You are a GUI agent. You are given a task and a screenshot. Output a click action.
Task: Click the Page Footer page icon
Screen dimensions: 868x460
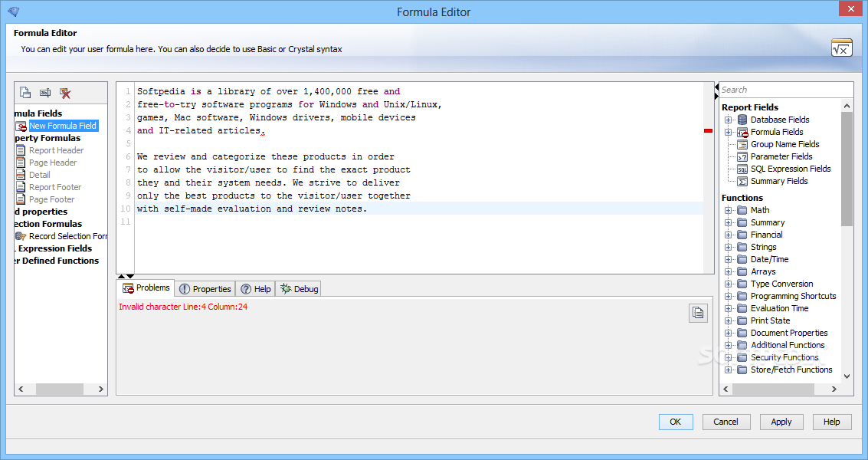pos(21,199)
